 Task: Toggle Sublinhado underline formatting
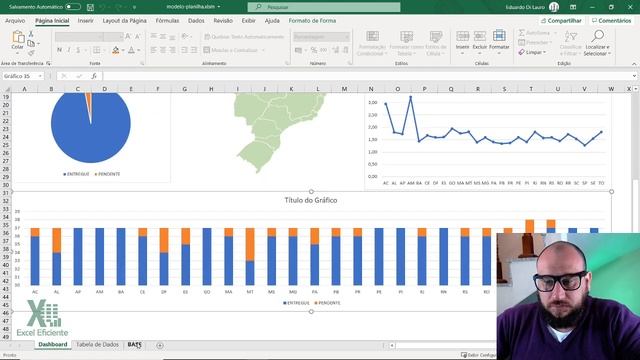pyautogui.click(x=78, y=50)
